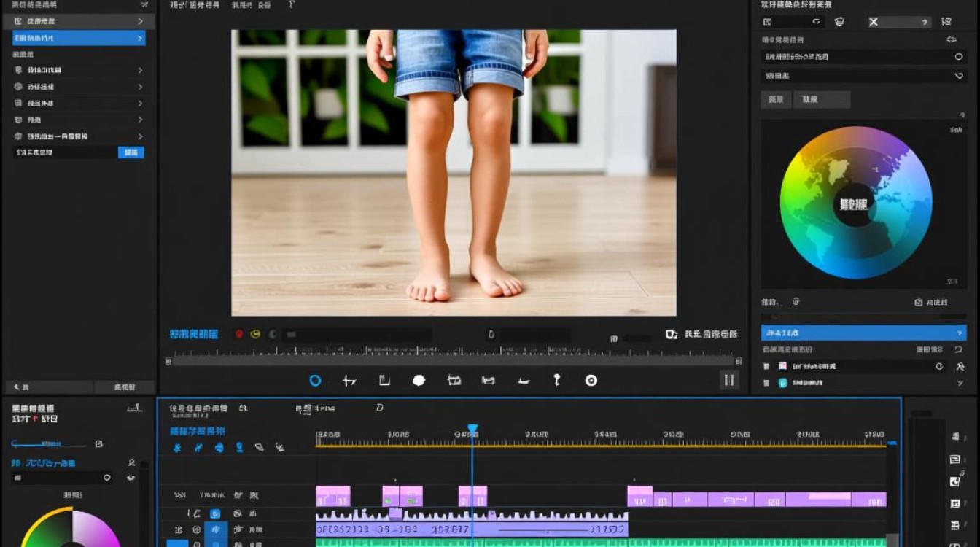Viewport: 980px width, 547px height.
Task: Click the green clip track at timeline bottom
Action: (x=601, y=543)
